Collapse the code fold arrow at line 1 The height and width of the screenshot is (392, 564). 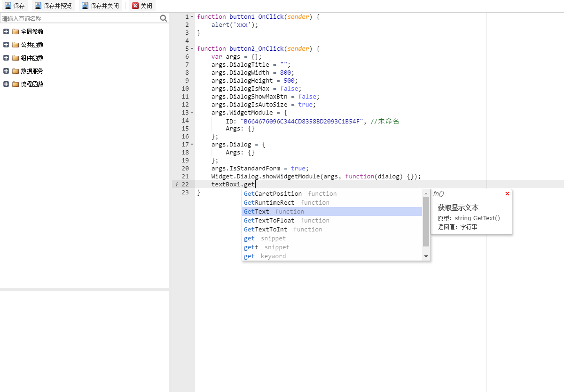192,16
